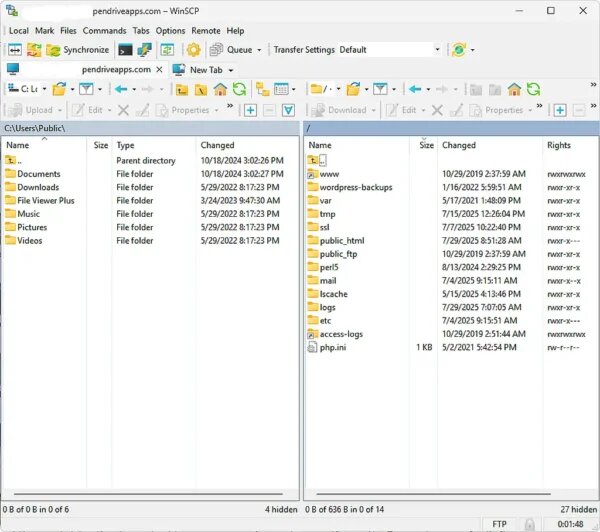
Task: Click the local panel filter icon
Action: point(86,90)
